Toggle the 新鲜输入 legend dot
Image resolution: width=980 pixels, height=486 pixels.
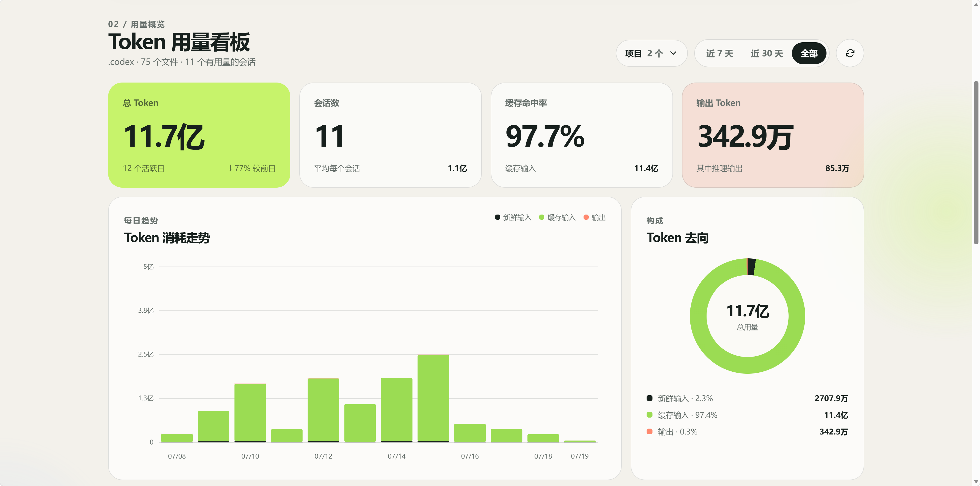[x=497, y=217]
